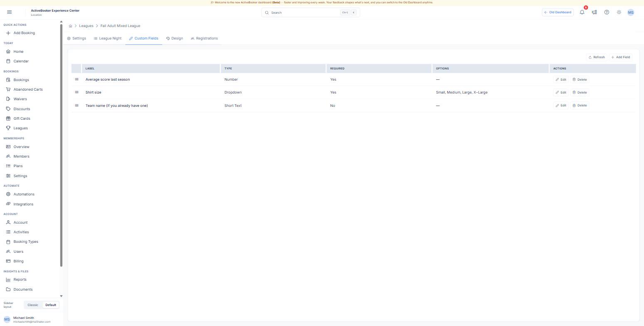644x326 pixels.
Task: Select Classic sidebar layout
Action: (x=33, y=305)
